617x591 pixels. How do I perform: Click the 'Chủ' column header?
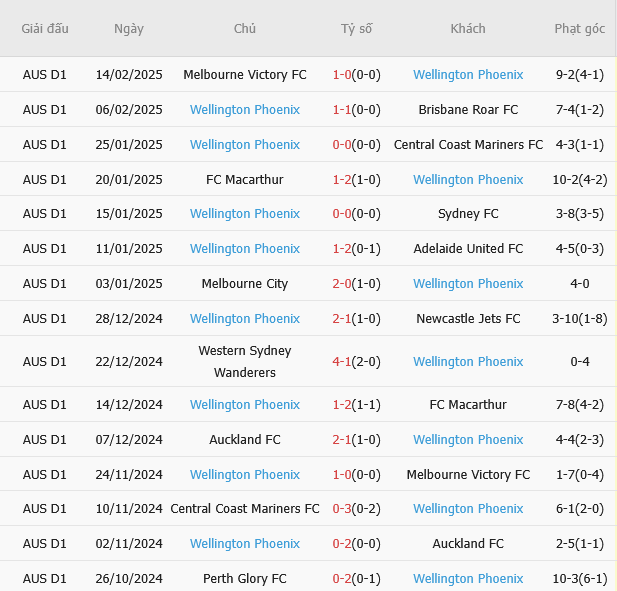click(x=245, y=29)
